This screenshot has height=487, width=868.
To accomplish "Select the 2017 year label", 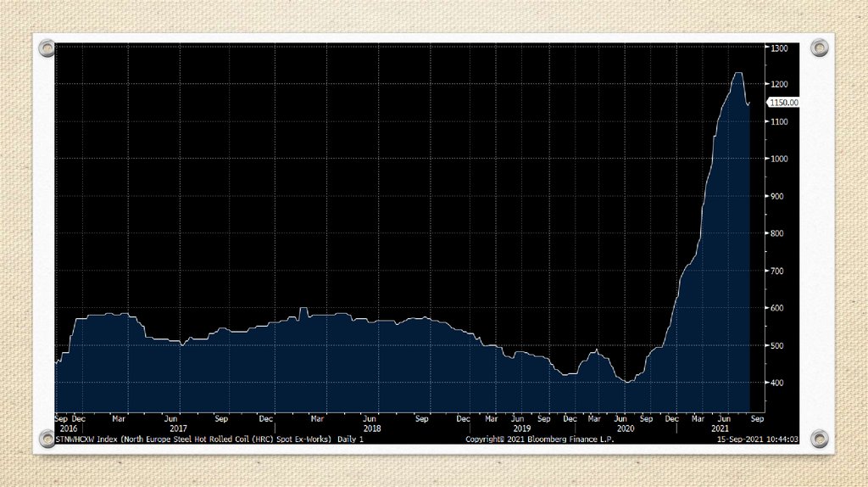I will (178, 428).
